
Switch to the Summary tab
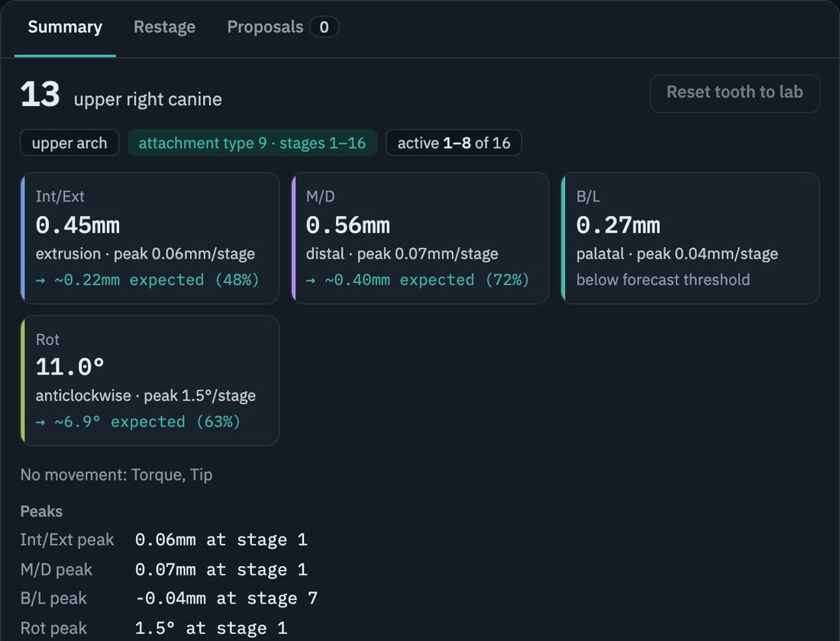[x=65, y=27]
